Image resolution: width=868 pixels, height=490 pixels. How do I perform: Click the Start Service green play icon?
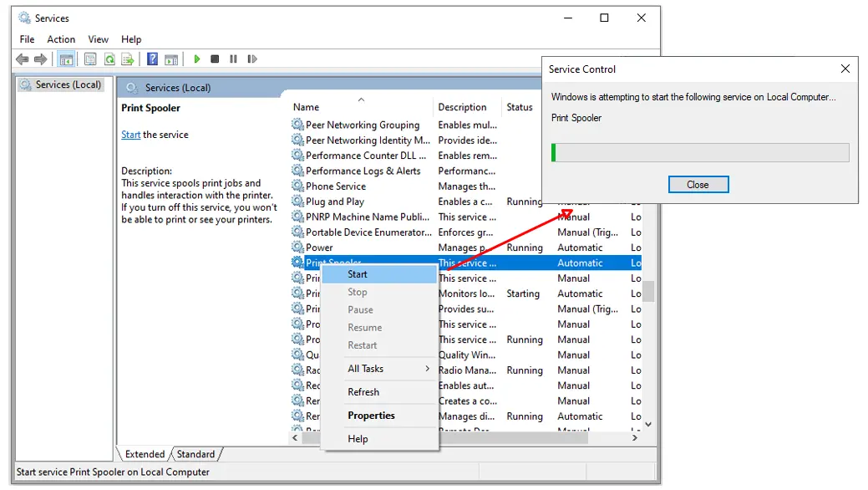tap(197, 59)
